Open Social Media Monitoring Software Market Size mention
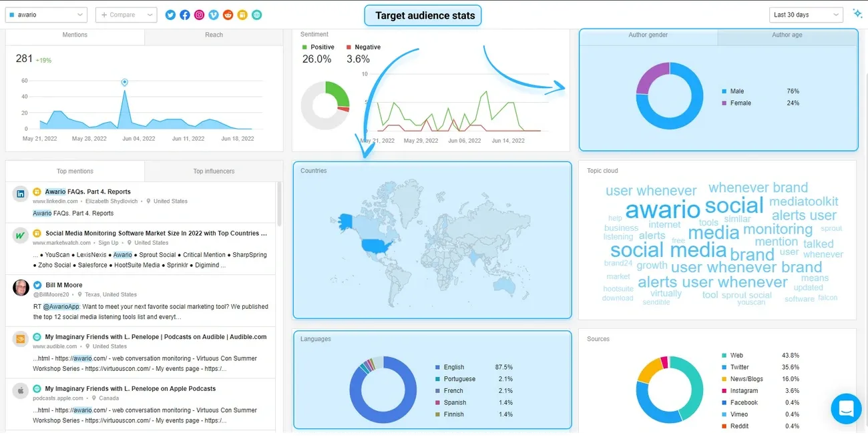Image resolution: width=868 pixels, height=437 pixels. click(x=156, y=234)
